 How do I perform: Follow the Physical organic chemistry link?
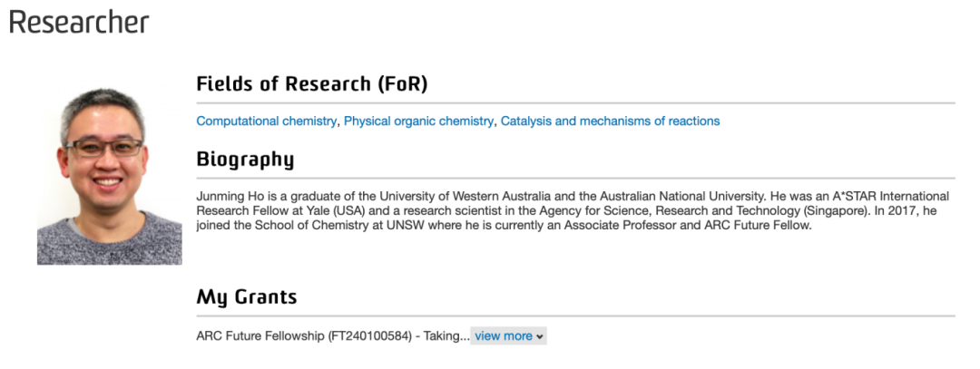pyautogui.click(x=418, y=121)
